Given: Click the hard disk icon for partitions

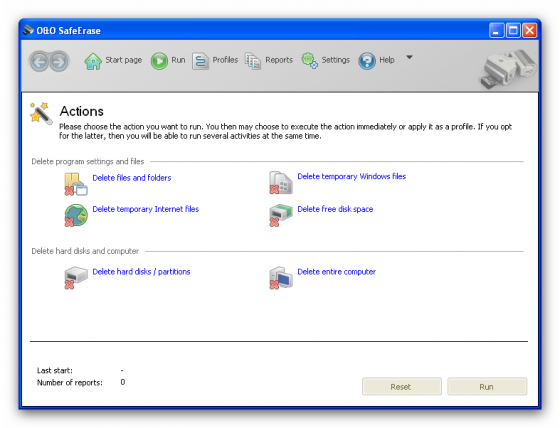Looking at the screenshot, I should coord(76,278).
